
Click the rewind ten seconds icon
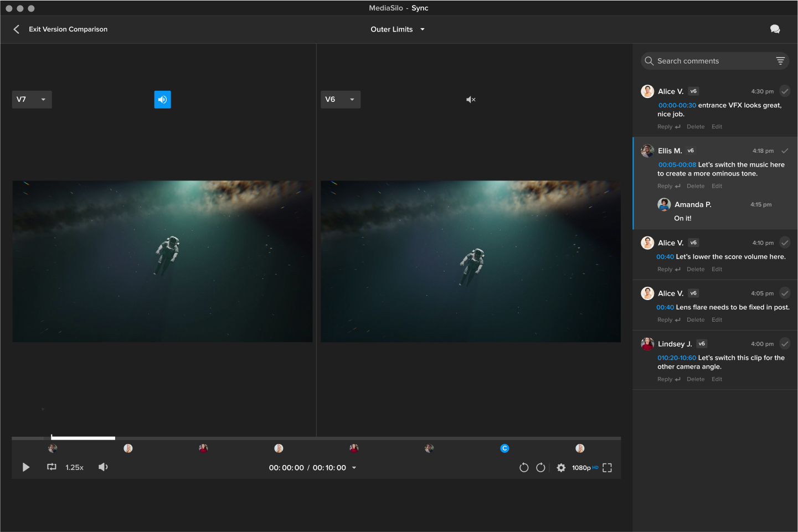coord(524,467)
